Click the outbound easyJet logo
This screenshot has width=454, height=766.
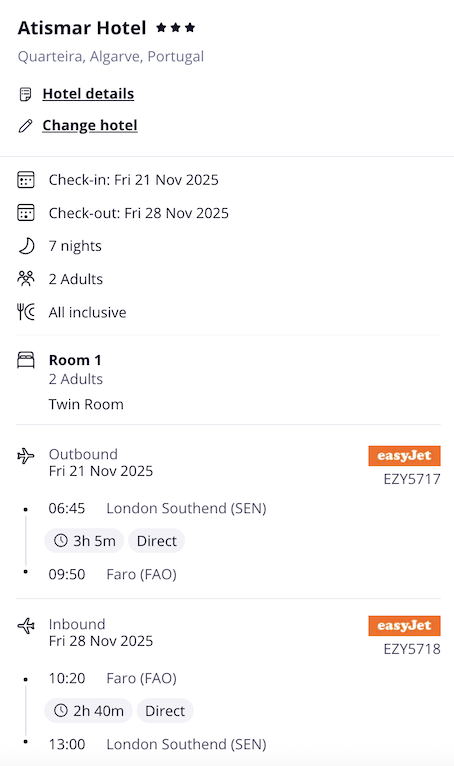pyautogui.click(x=404, y=456)
